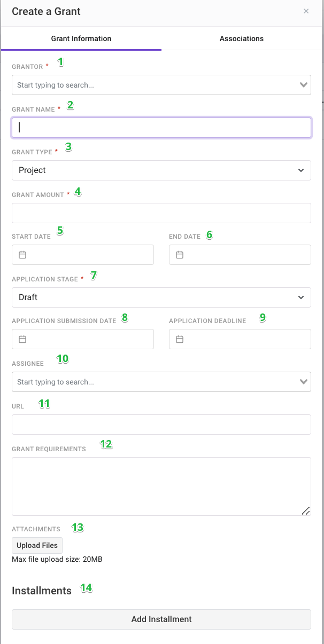The height and width of the screenshot is (644, 324).
Task: Click the Add Installment button
Action: (x=161, y=619)
